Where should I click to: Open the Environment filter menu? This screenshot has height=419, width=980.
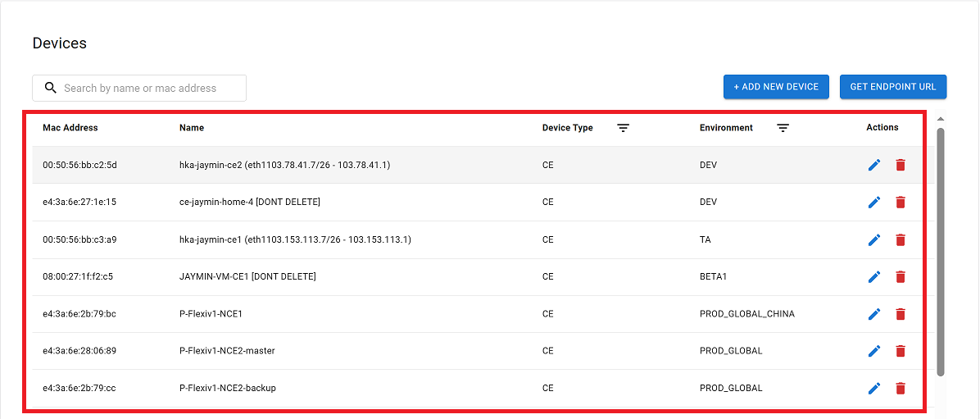(783, 128)
